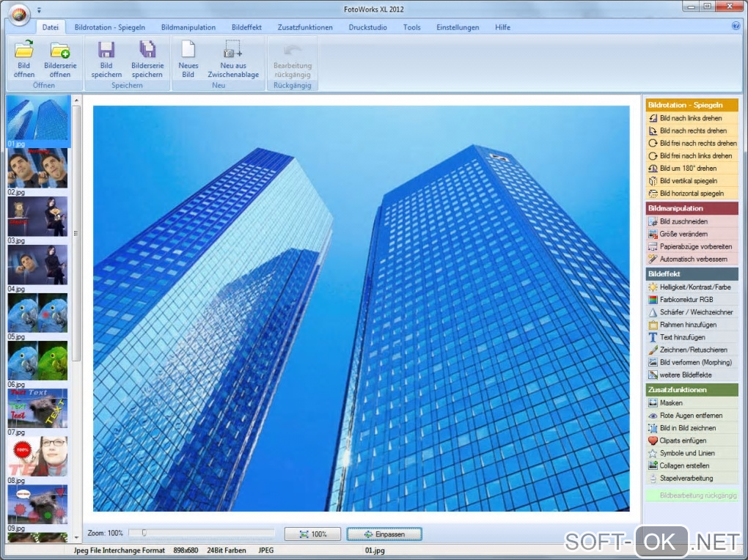Open the Druckstudio tab
The image size is (748, 560).
pos(368,27)
